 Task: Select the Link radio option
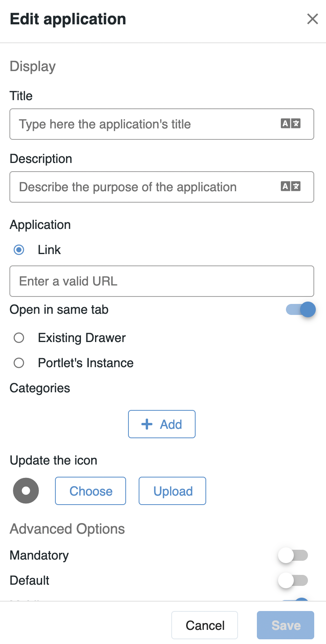19,250
